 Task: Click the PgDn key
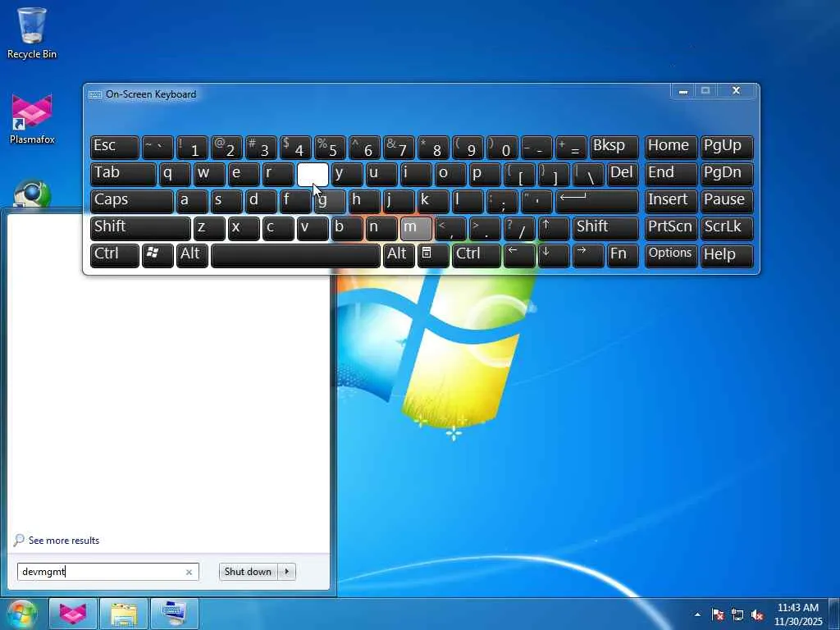[727, 174]
